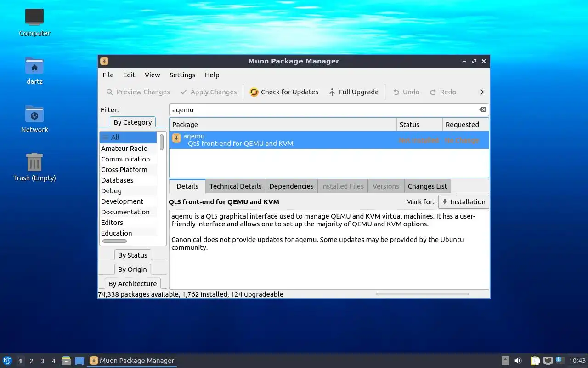Select the All category

(128, 138)
